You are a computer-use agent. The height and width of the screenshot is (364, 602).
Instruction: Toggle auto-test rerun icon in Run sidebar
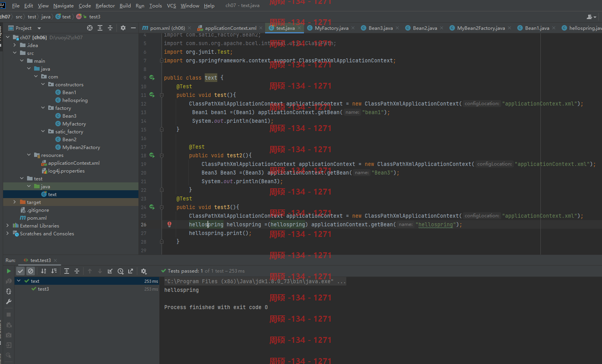pyautogui.click(x=9, y=291)
